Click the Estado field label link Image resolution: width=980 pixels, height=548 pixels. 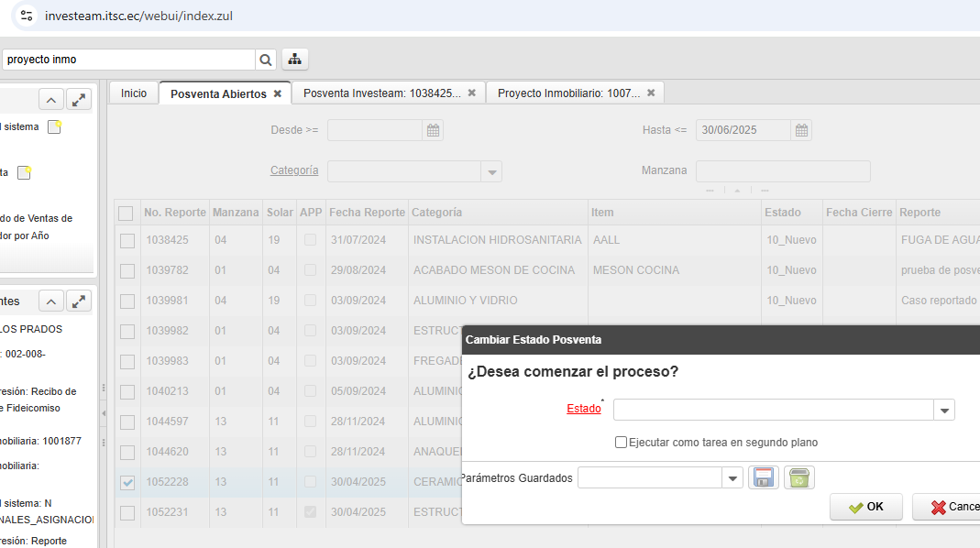pos(583,409)
